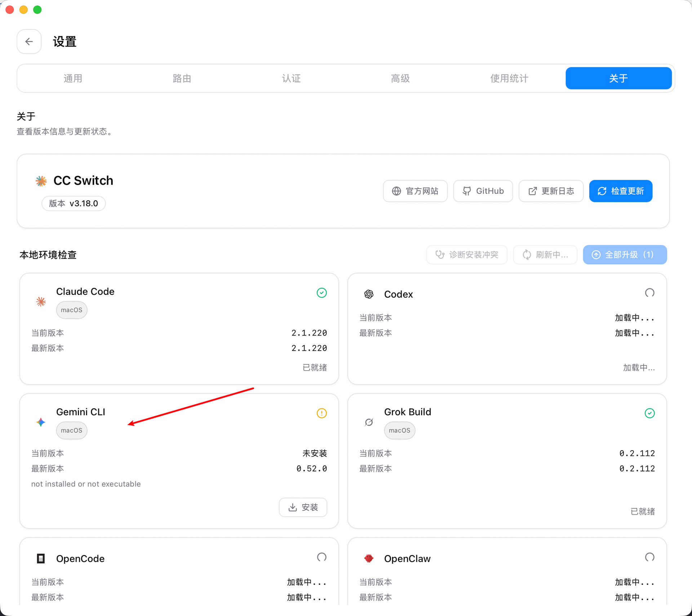Open the GitHub button
The height and width of the screenshot is (616, 692).
pos(483,191)
